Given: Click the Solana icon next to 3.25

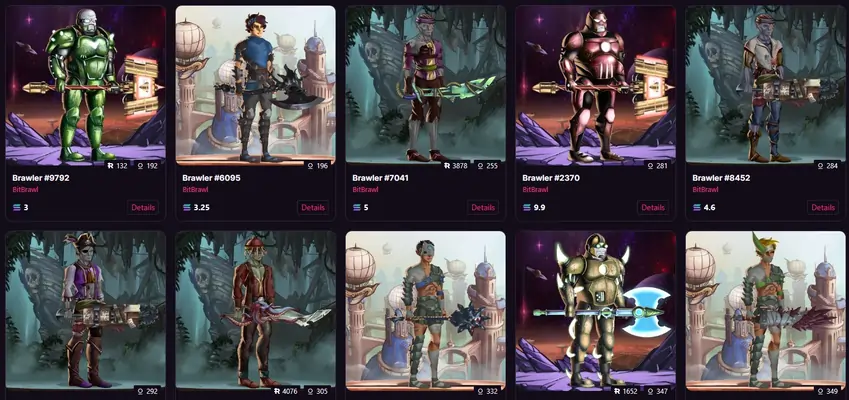Looking at the screenshot, I should coord(187,207).
